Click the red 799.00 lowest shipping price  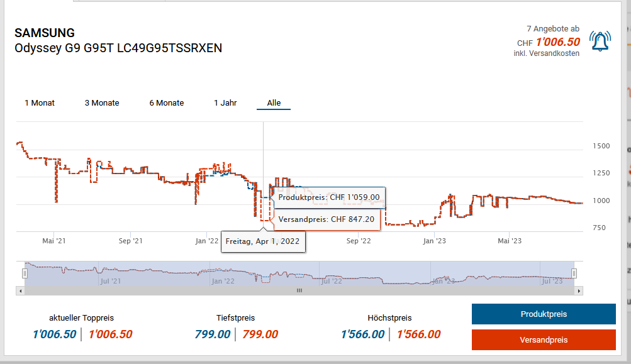point(260,334)
